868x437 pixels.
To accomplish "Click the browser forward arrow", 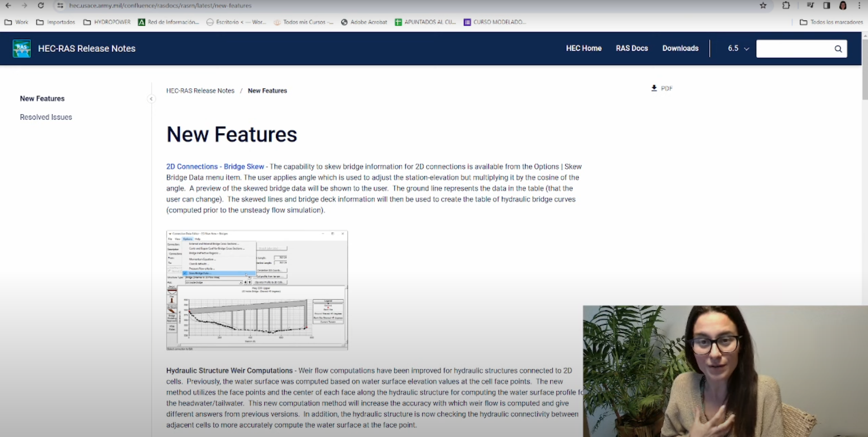I will pyautogui.click(x=25, y=5).
